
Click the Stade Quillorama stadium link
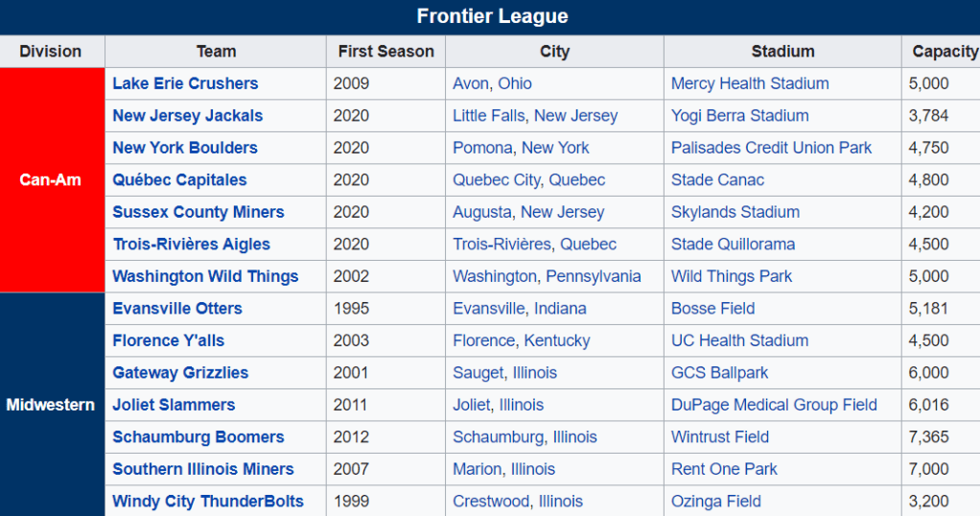[x=733, y=245]
